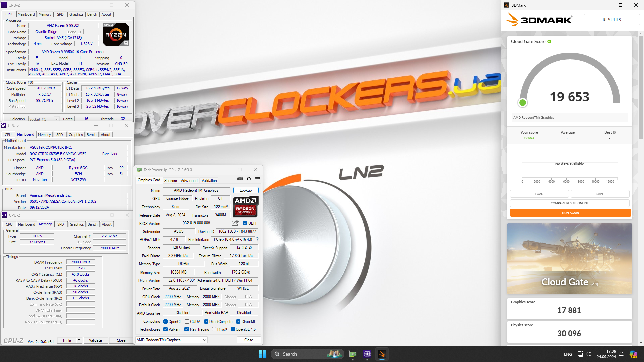This screenshot has width=644, height=362.
Task: Click the GPU-Z refresh icon
Action: coord(249,179)
